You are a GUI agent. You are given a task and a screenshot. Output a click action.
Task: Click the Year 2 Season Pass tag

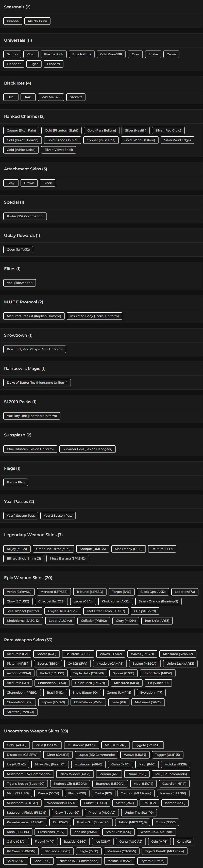coord(58,516)
